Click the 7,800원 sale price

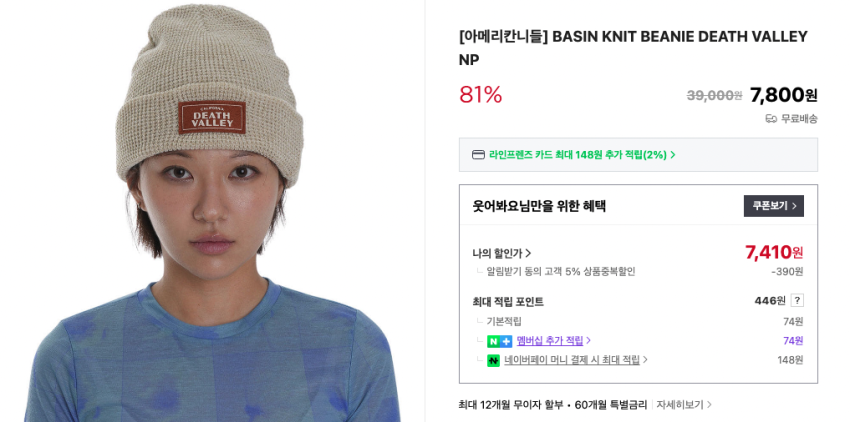click(x=783, y=95)
